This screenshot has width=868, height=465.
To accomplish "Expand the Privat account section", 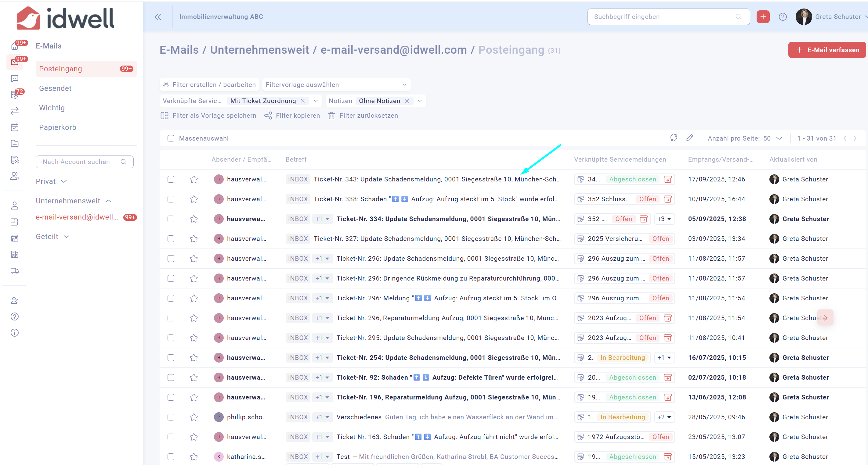I will (x=51, y=181).
